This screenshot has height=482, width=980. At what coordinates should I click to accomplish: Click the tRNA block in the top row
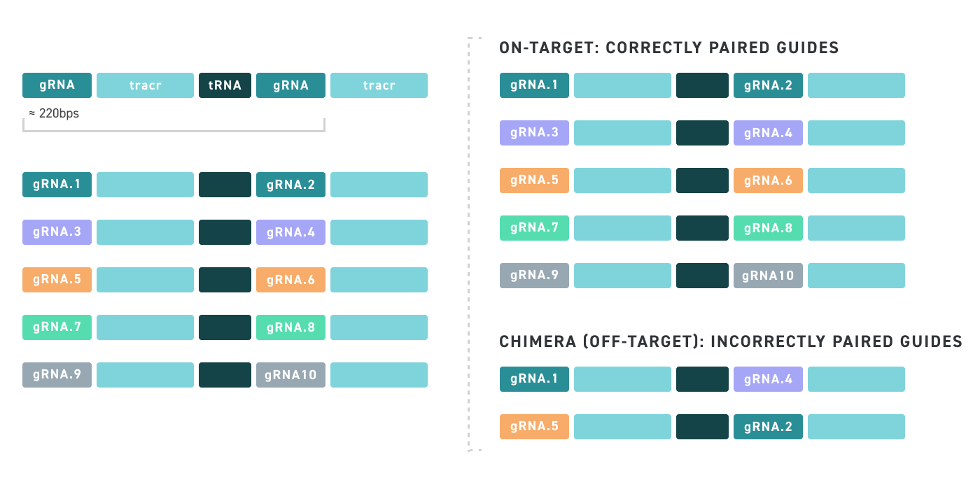225,85
